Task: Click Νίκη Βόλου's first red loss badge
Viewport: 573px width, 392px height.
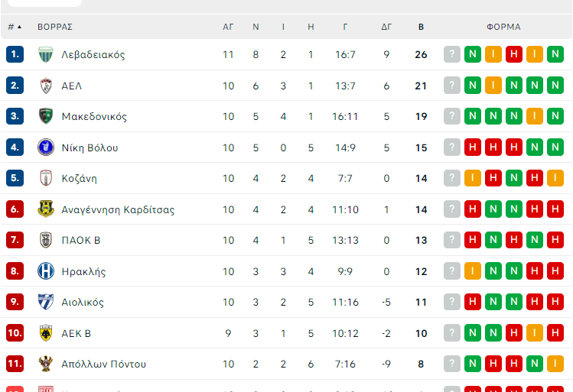Action: pyautogui.click(x=473, y=147)
